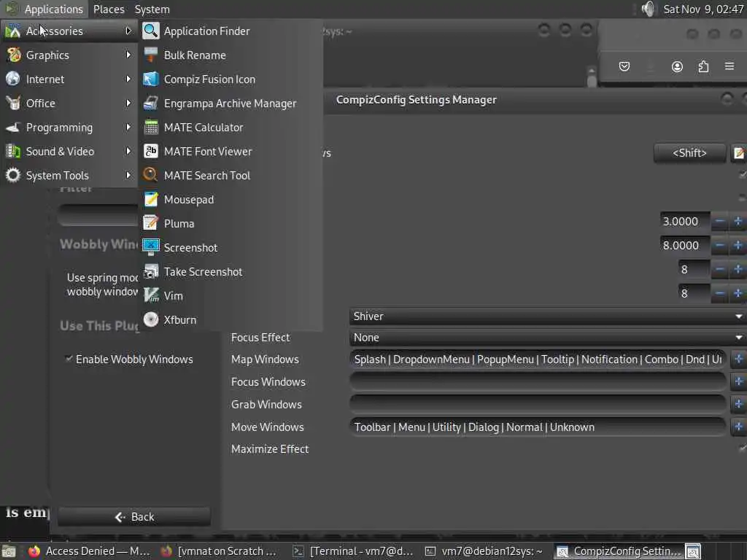Expand the Accessories submenu

pos(69,31)
